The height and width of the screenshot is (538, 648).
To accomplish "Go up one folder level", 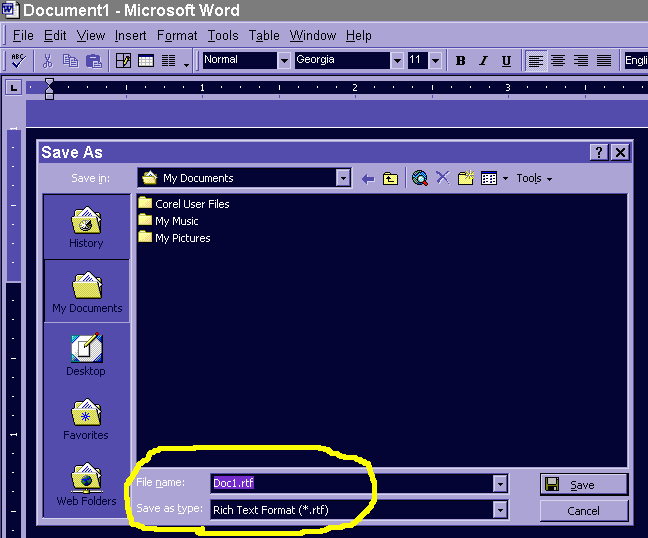I will point(390,179).
